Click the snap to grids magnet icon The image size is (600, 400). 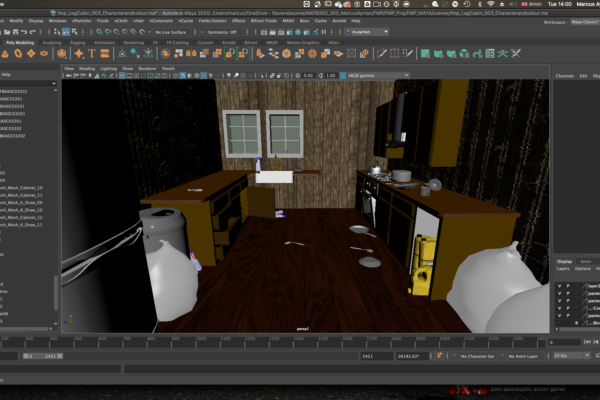point(99,32)
